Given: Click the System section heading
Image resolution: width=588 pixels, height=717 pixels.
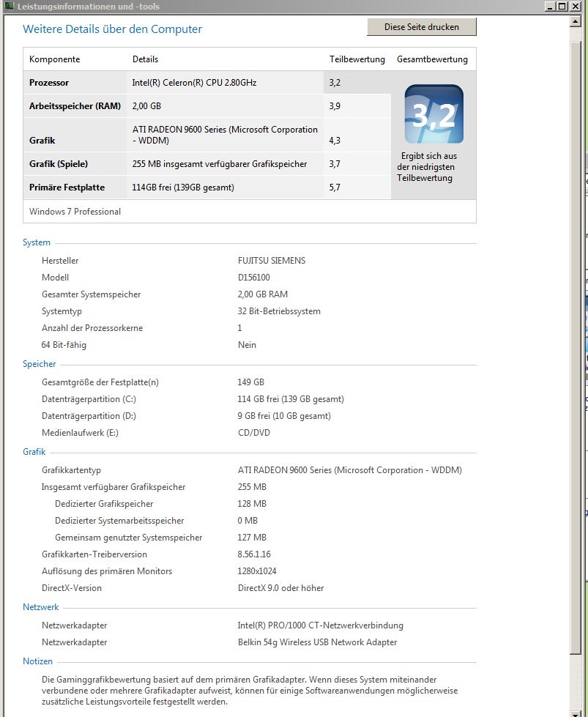Looking at the screenshot, I should pos(37,242).
